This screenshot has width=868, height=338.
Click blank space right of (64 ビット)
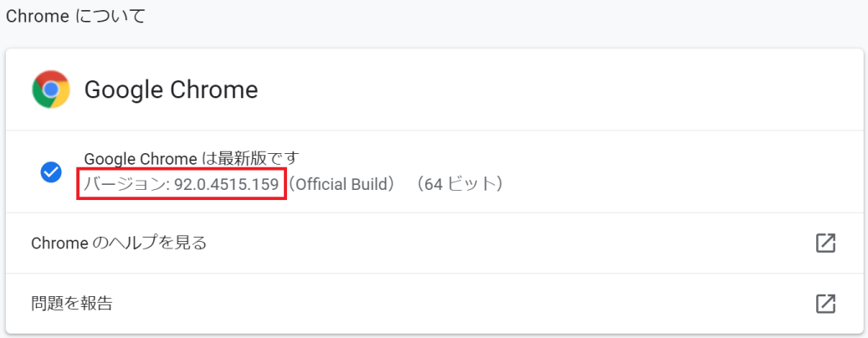[670, 183]
